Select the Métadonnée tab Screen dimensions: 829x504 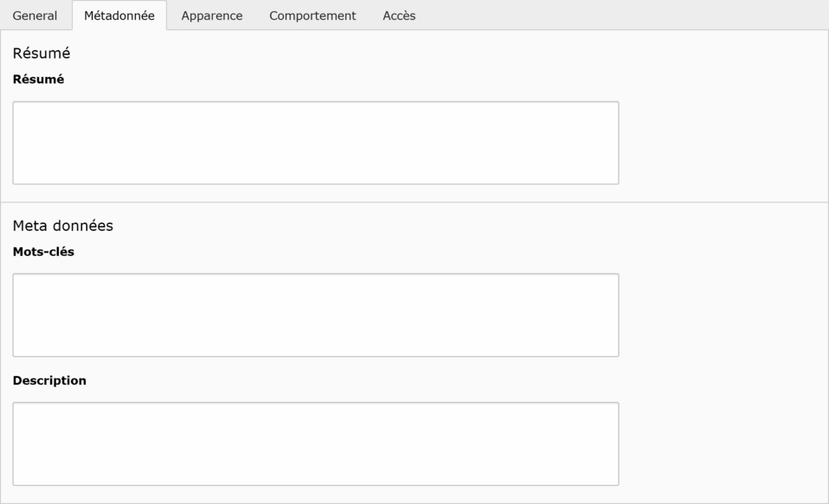click(x=119, y=16)
